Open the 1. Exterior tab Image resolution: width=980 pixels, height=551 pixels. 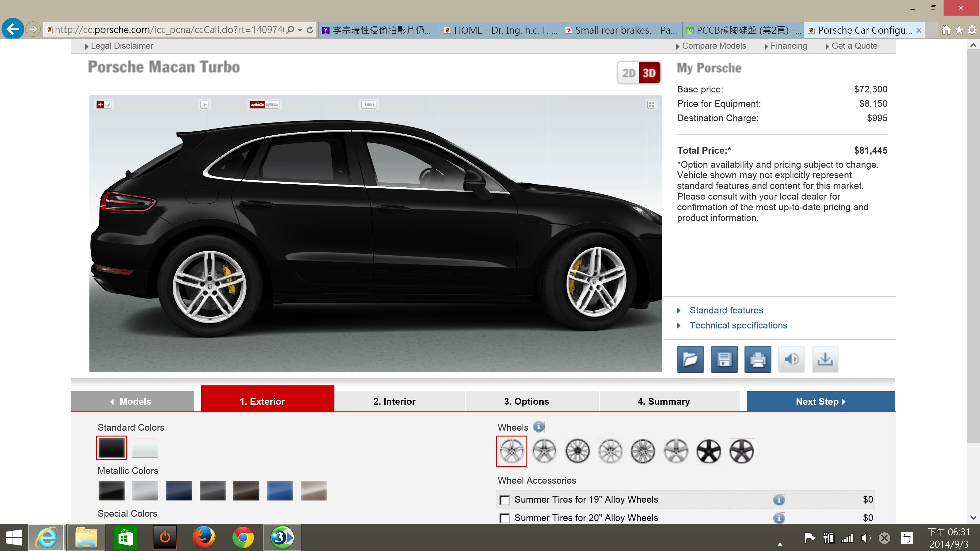(267, 399)
